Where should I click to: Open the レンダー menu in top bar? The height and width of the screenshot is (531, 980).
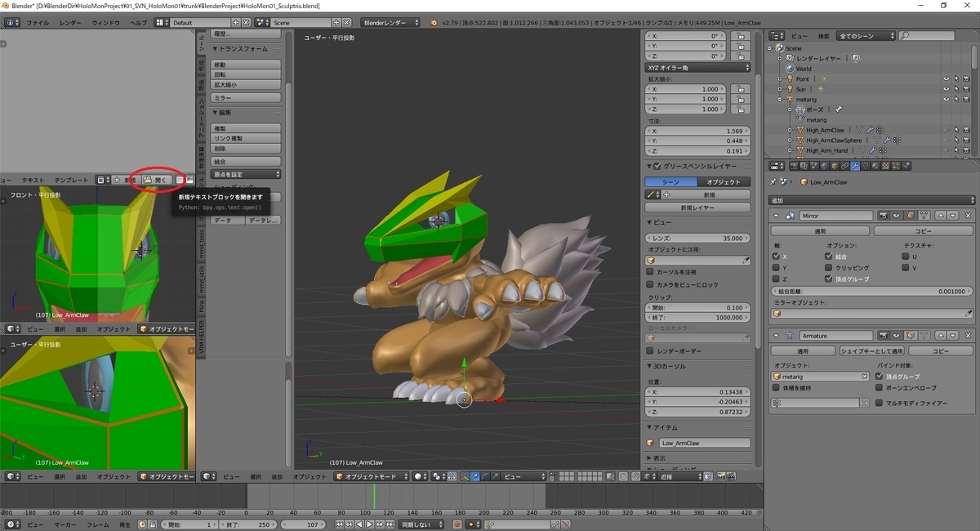pos(70,22)
